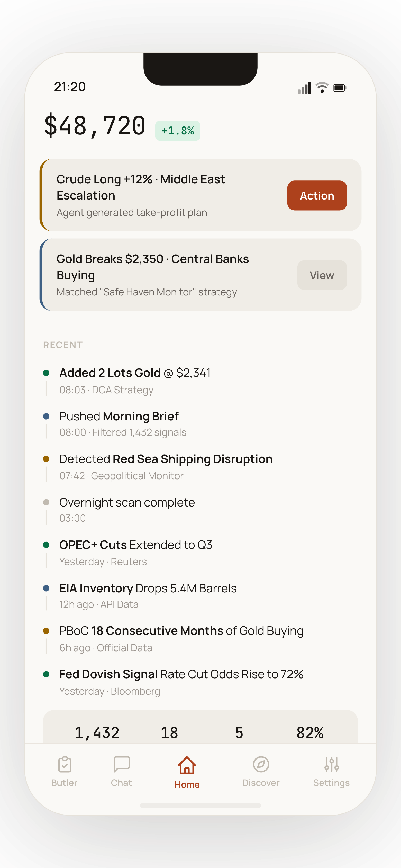Tap the Home house icon
The width and height of the screenshot is (401, 868).
187,765
